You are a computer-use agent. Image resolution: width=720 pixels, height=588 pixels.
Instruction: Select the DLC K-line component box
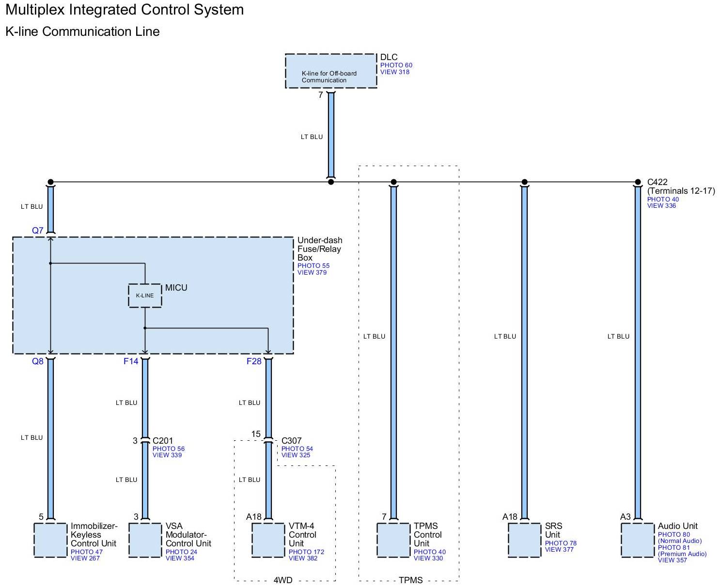click(x=331, y=71)
